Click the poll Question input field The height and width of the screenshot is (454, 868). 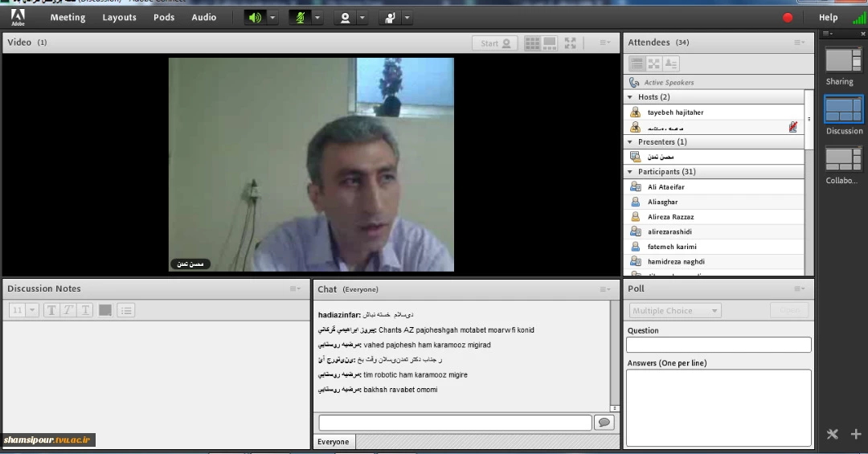[719, 345]
